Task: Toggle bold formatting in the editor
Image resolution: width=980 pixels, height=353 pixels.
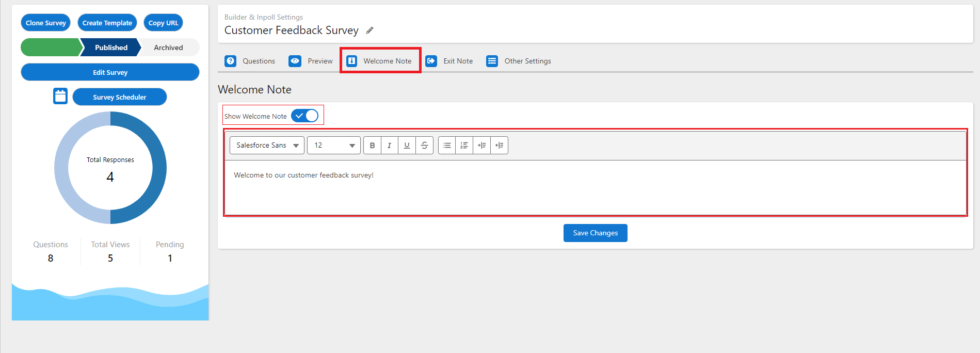Action: (372, 146)
